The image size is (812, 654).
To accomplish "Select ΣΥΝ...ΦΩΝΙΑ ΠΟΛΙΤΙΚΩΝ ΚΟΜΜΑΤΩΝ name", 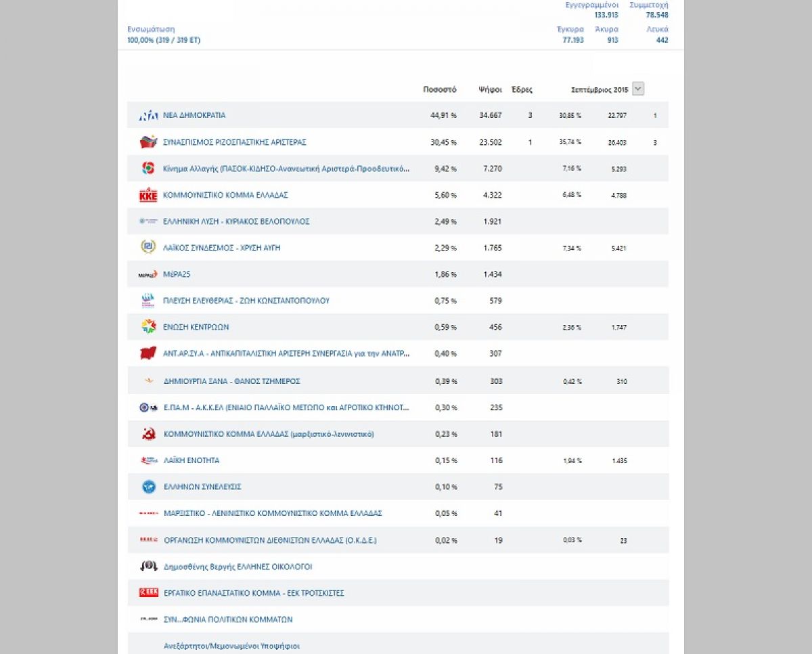I will coord(228,619).
